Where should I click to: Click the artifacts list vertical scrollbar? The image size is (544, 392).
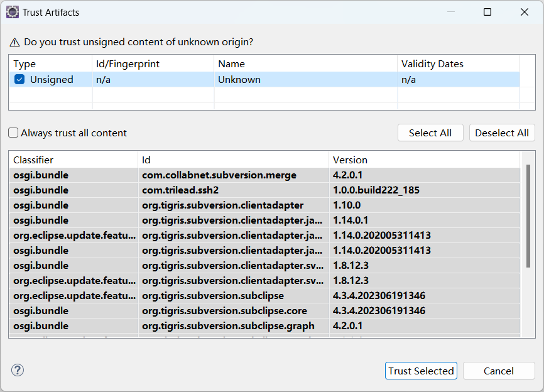(528, 215)
